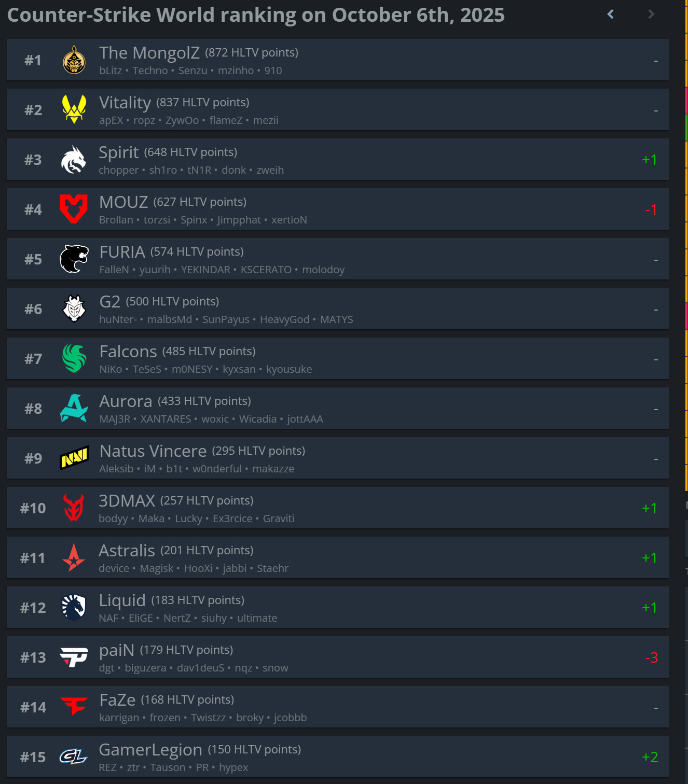This screenshot has height=784, width=688.
Task: Click player m0NESY in Falcons lineup
Action: click(x=192, y=369)
